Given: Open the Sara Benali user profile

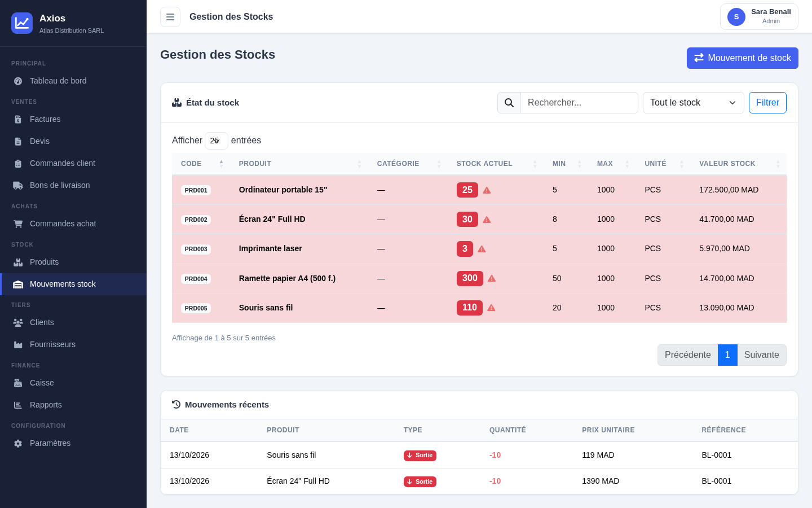Looking at the screenshot, I should pos(759,17).
